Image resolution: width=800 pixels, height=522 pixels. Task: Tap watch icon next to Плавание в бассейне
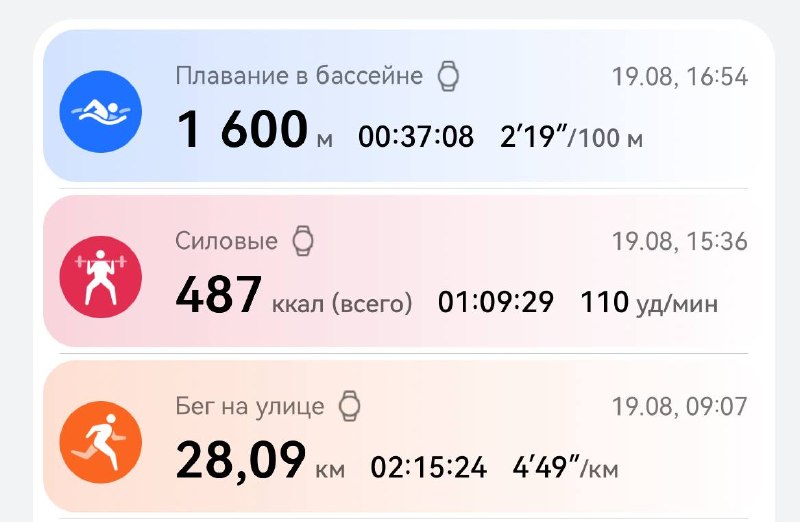click(448, 76)
